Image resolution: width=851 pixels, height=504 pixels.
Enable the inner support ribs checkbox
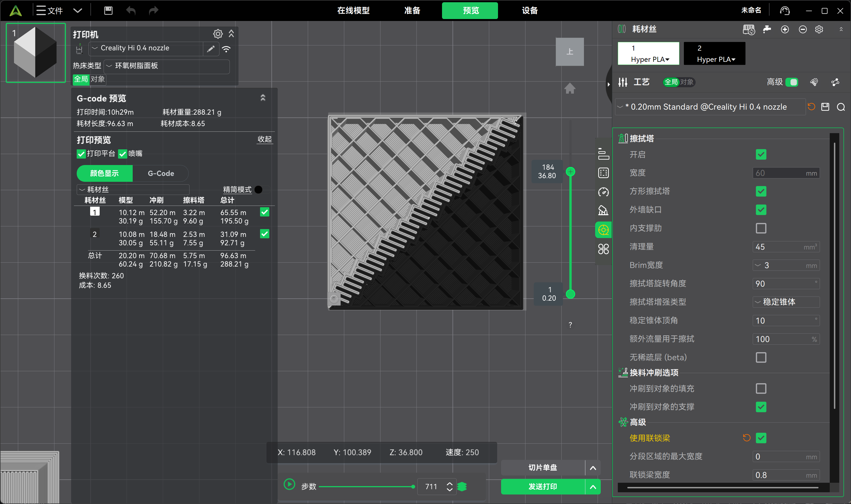[761, 228]
